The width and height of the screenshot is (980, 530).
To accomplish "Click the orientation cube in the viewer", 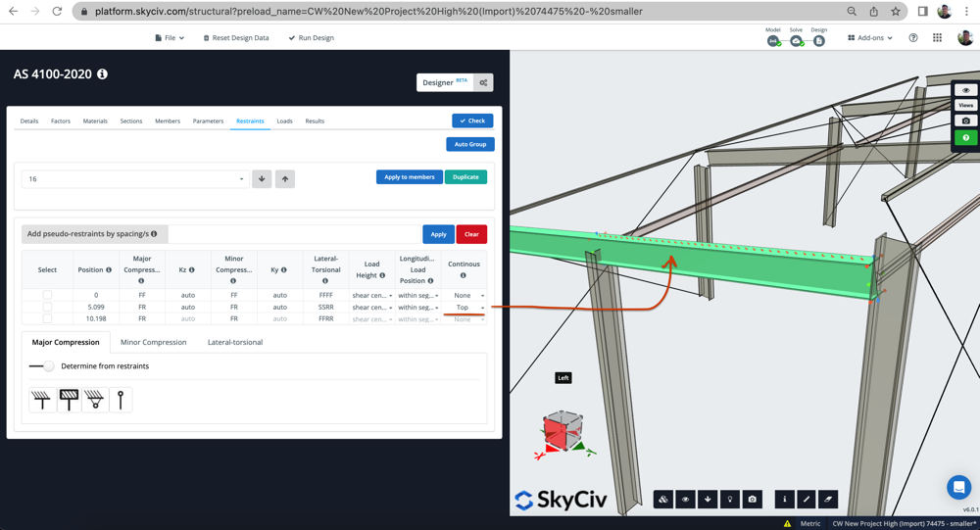I will tap(563, 431).
